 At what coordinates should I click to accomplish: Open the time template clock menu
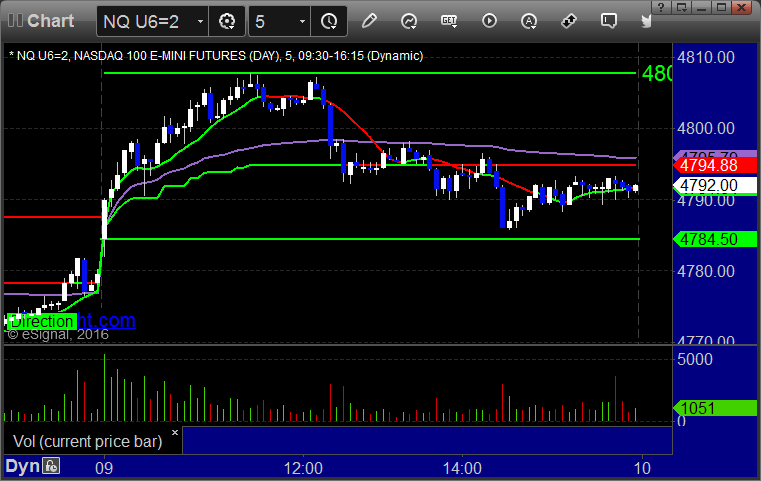coord(329,21)
